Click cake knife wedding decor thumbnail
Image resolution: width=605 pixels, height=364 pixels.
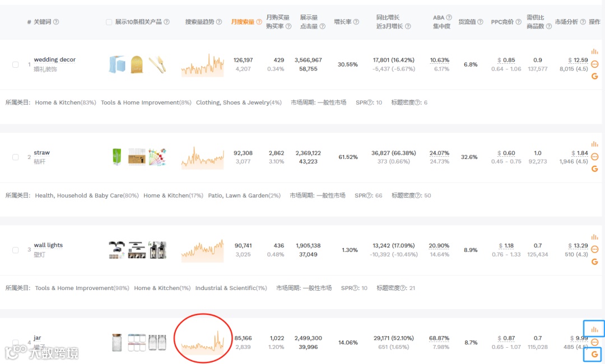pos(157,64)
